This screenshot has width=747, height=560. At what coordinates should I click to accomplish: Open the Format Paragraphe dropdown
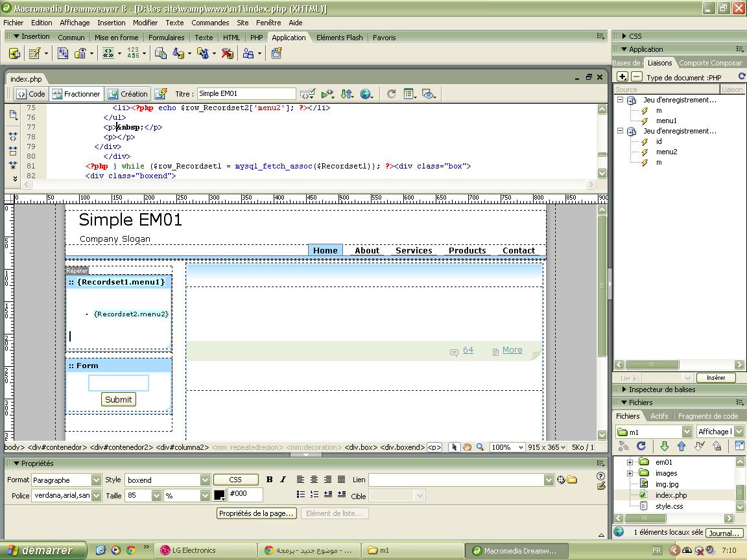click(x=96, y=480)
